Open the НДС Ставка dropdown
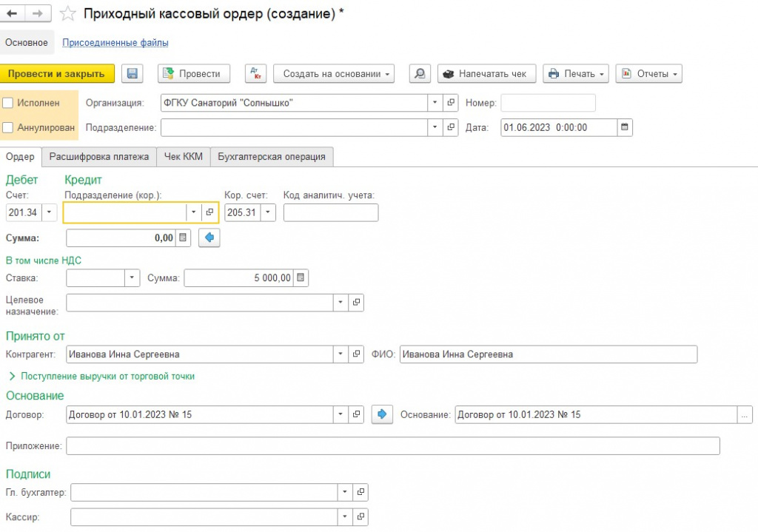The height and width of the screenshot is (532, 758). click(x=132, y=277)
